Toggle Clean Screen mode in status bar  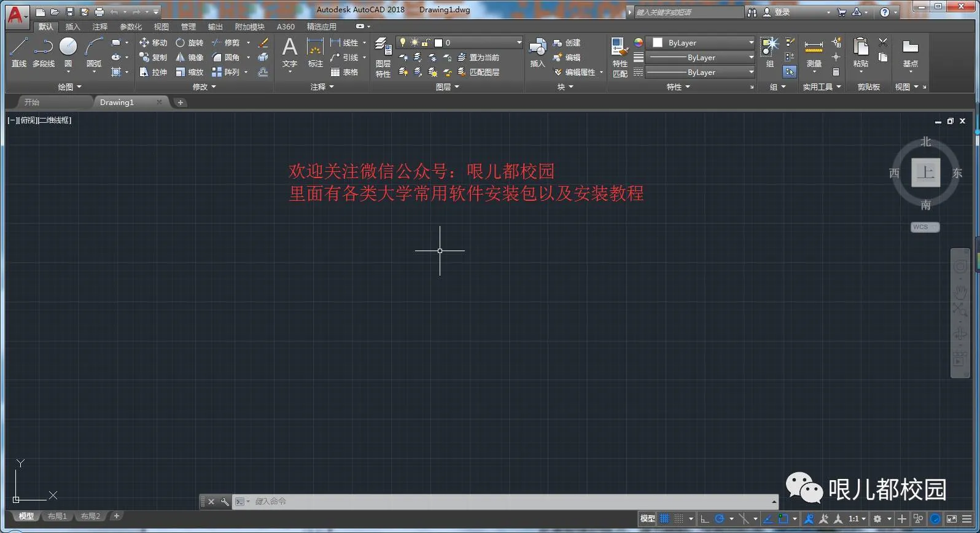952,519
